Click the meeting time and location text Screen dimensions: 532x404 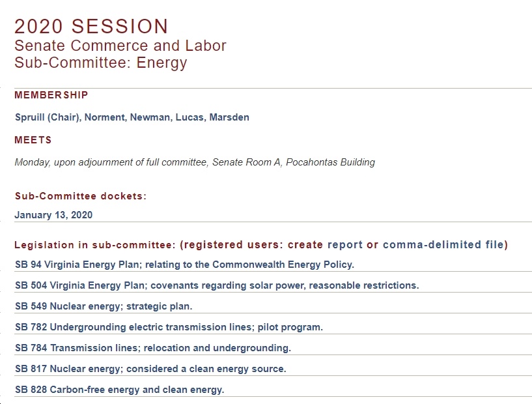[195, 162]
